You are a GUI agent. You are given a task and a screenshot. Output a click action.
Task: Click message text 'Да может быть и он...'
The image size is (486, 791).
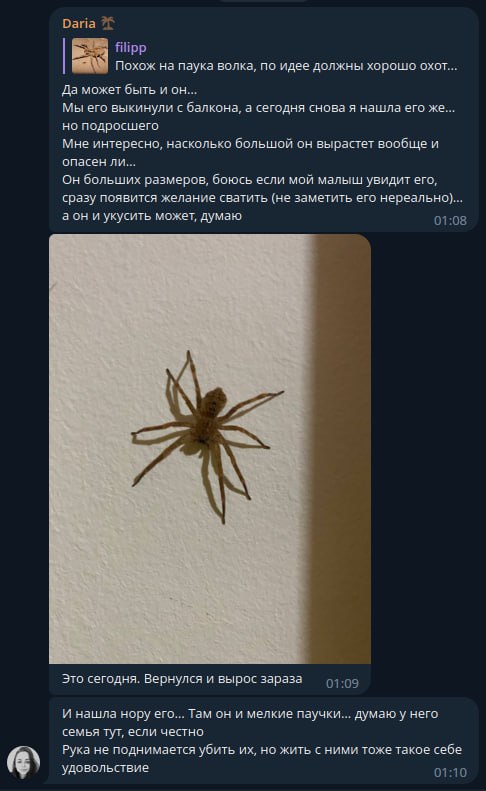click(129, 89)
